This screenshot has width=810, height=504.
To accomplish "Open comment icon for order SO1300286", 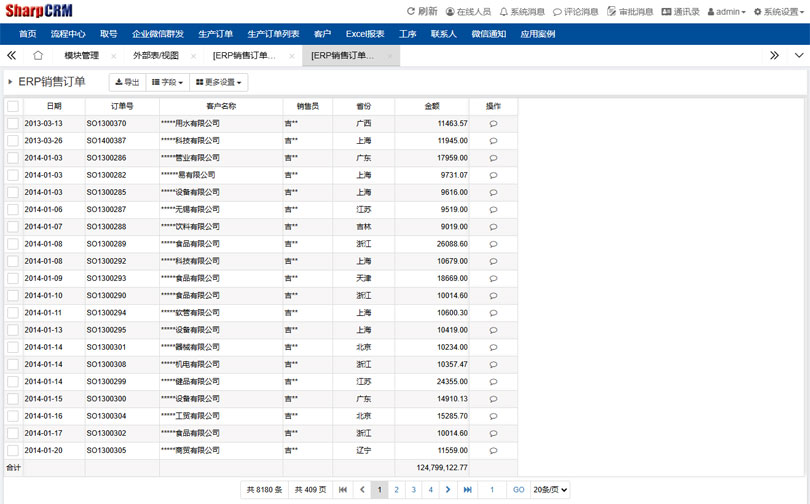I will pos(493,158).
